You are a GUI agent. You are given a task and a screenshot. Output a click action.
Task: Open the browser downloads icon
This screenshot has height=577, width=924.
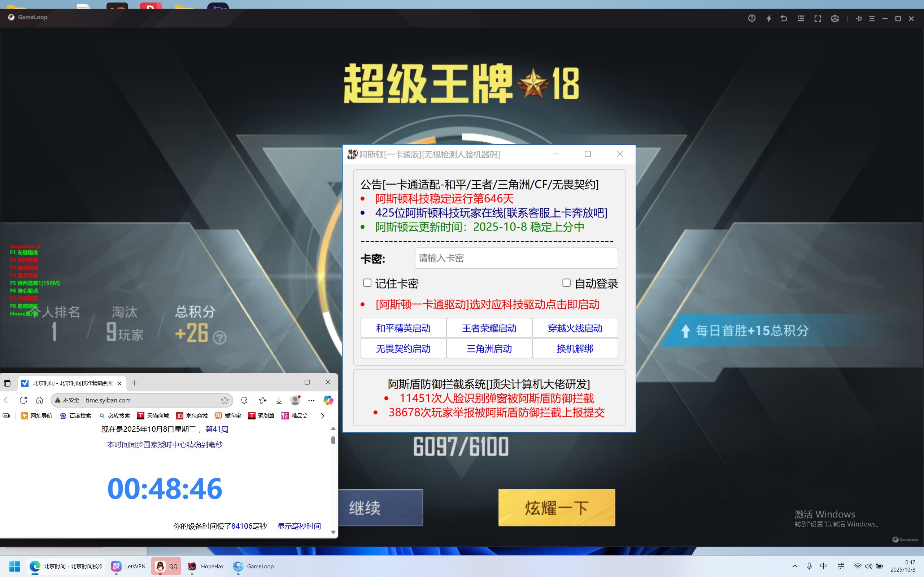279,400
